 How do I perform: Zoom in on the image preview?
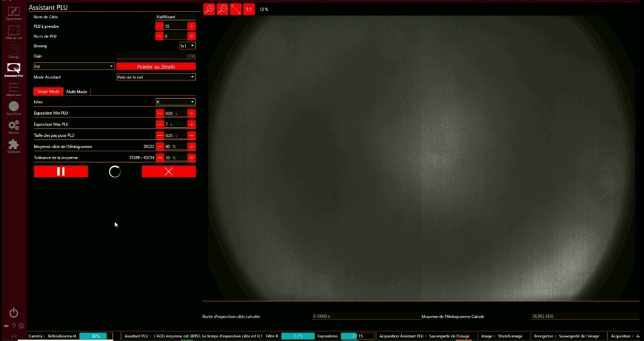tap(209, 9)
